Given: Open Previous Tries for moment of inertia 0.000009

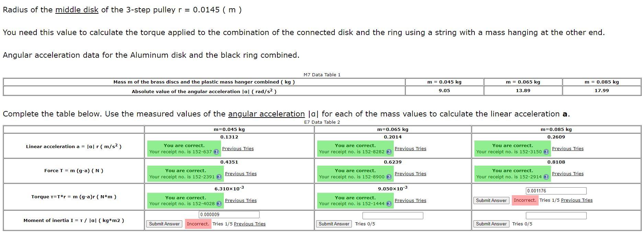Looking at the screenshot, I should pos(250,224).
